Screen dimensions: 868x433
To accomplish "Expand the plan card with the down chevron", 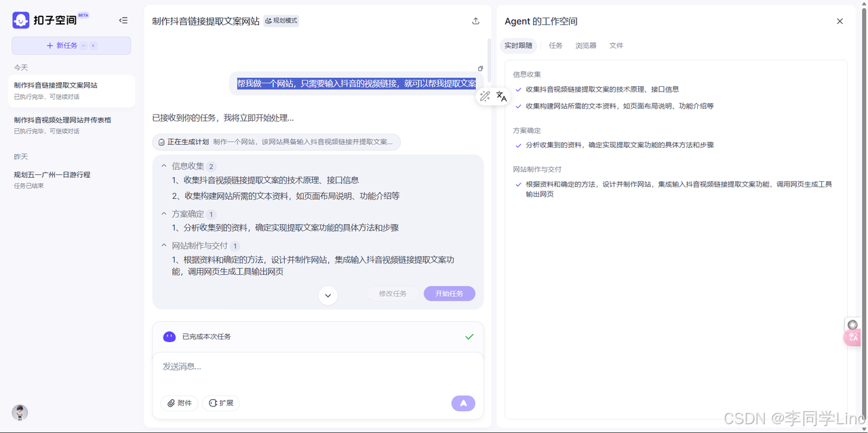I will pyautogui.click(x=328, y=295).
